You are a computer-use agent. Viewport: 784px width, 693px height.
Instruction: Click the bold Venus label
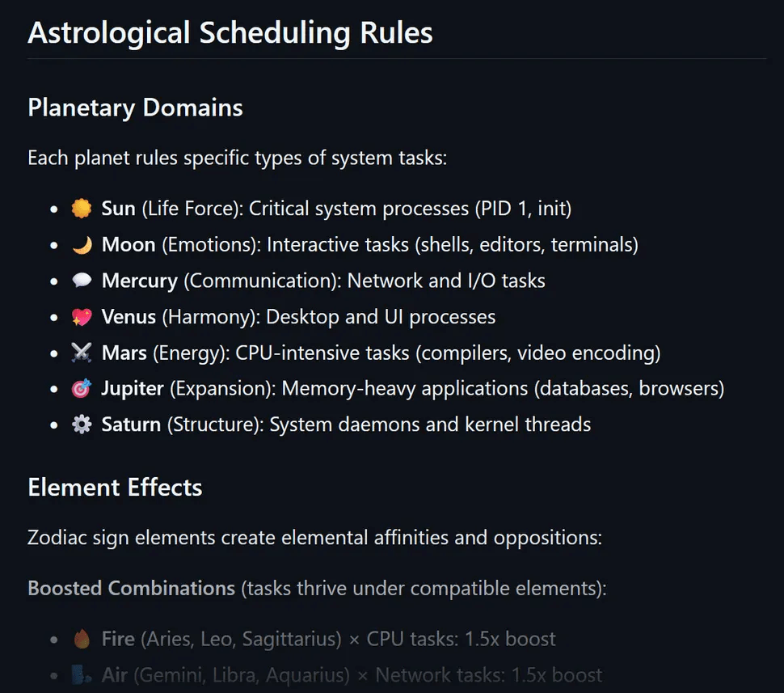click(129, 316)
